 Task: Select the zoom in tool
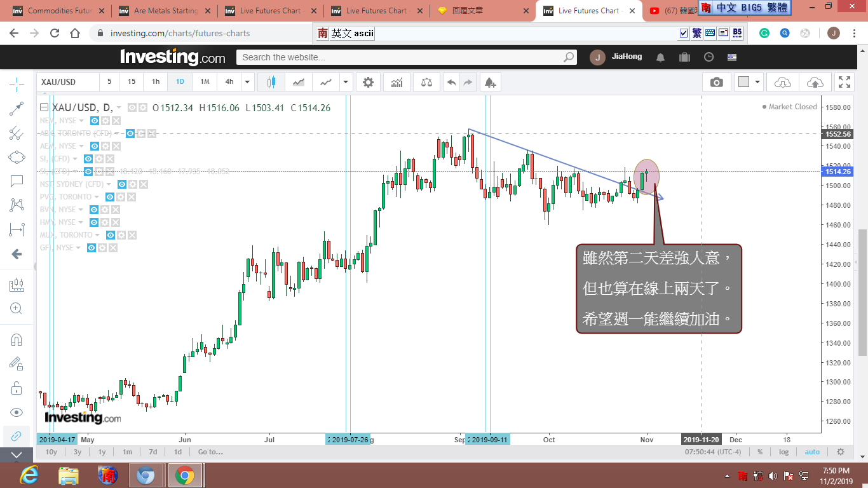[17, 309]
